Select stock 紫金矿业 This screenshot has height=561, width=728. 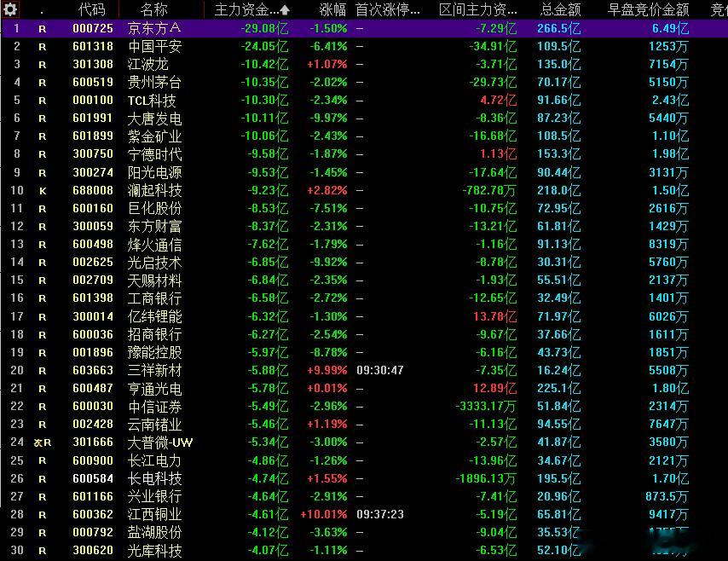[154, 136]
